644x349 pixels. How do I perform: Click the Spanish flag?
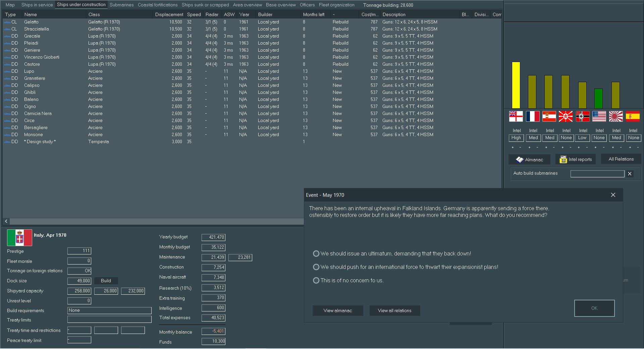coord(633,116)
